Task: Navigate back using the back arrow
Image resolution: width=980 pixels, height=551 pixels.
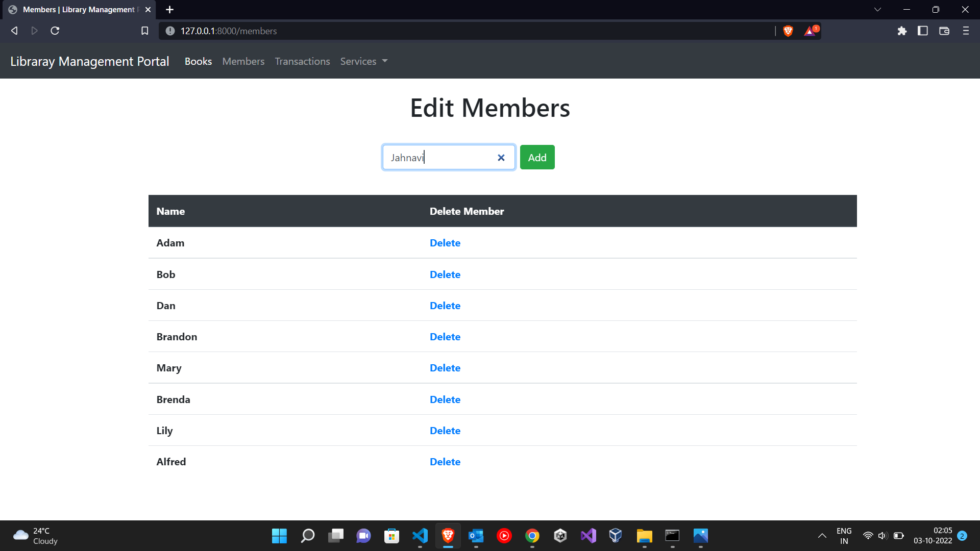Action: click(14, 31)
